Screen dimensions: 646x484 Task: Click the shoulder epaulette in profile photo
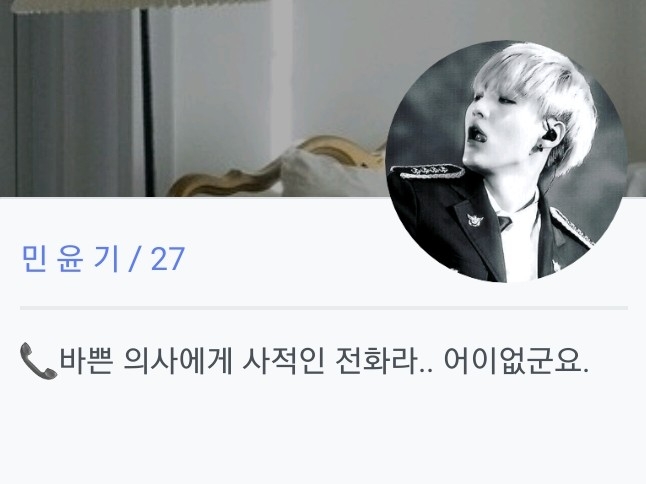point(427,171)
